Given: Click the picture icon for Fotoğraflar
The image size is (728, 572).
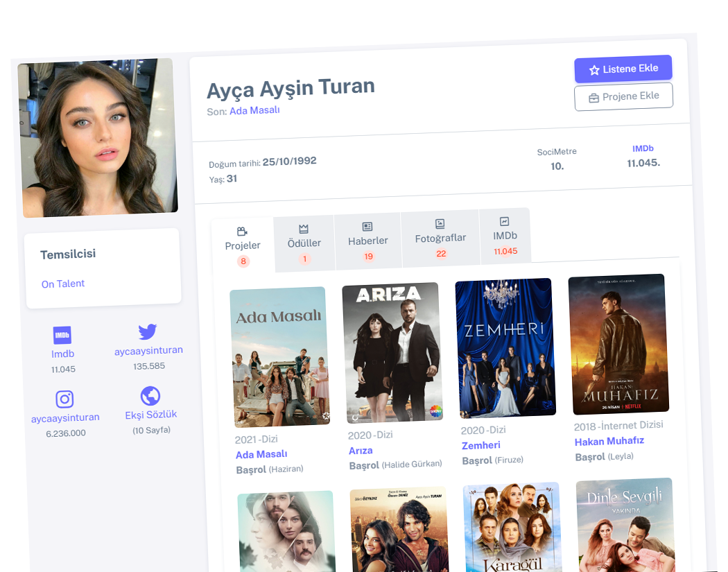Looking at the screenshot, I should click(440, 223).
